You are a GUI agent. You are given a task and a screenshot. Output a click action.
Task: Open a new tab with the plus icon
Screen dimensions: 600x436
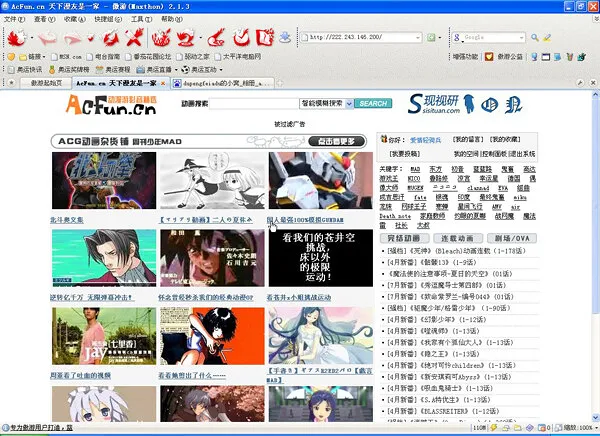[x=280, y=83]
